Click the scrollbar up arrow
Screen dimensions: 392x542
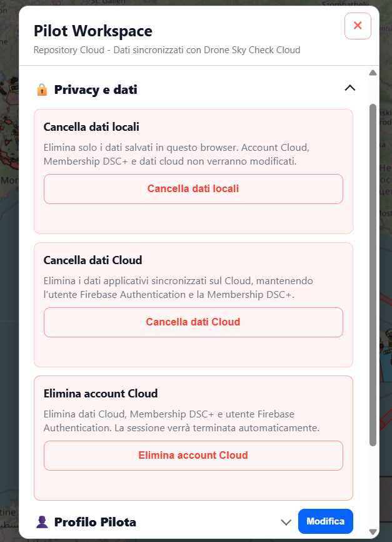[373, 73]
